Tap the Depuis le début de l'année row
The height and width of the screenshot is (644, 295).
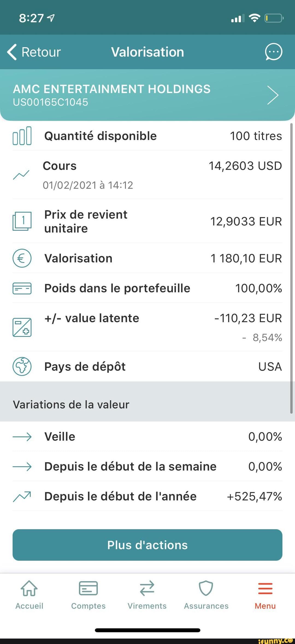147,496
